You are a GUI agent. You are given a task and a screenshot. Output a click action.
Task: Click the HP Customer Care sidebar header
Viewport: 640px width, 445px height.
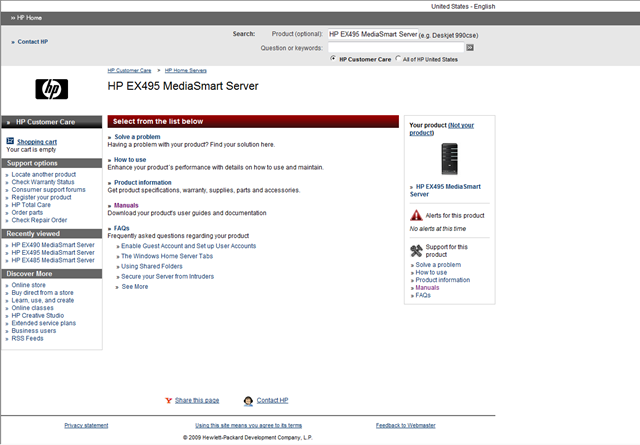pos(51,122)
